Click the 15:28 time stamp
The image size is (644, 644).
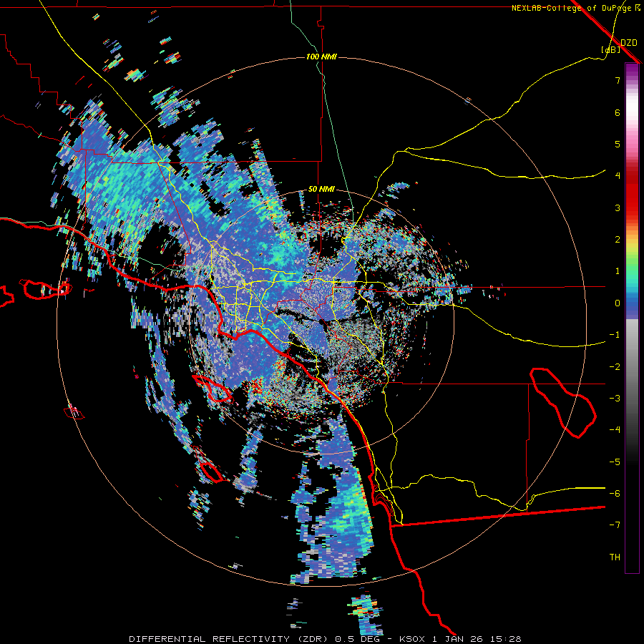pos(507,639)
